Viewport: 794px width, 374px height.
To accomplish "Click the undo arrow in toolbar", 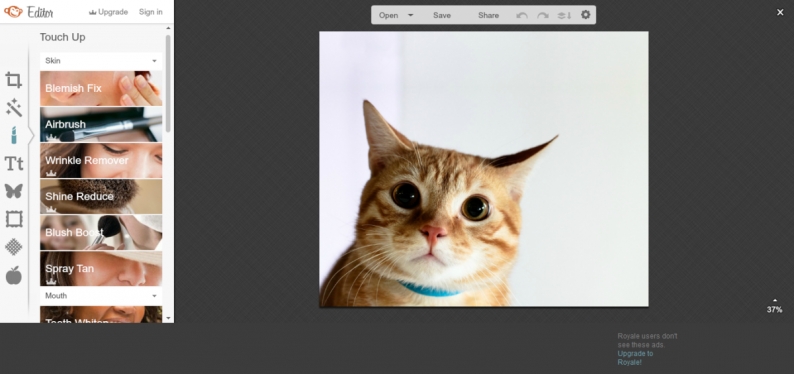I will (522, 15).
